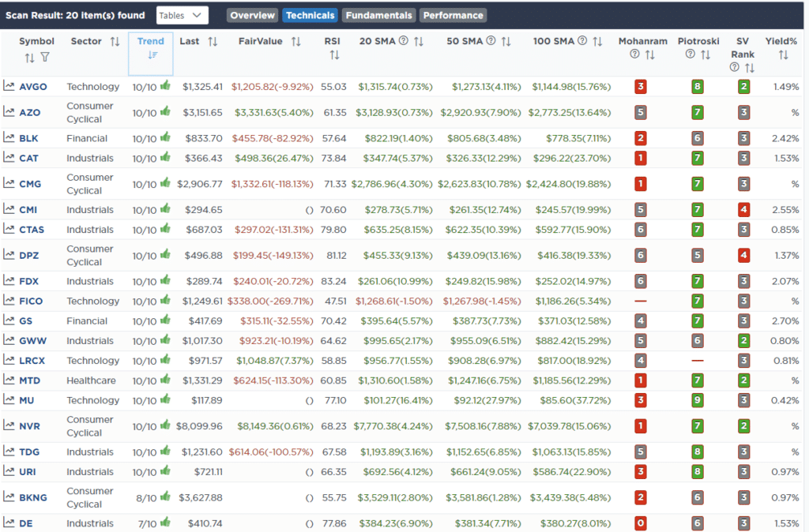Open the LRCX symbol link
Screen dimensions: 809x532
tap(32, 361)
